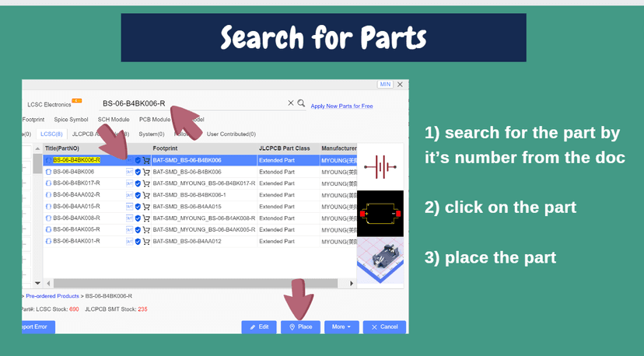Click the shield icon in the BS-06-B4AK008-R row

click(138, 218)
